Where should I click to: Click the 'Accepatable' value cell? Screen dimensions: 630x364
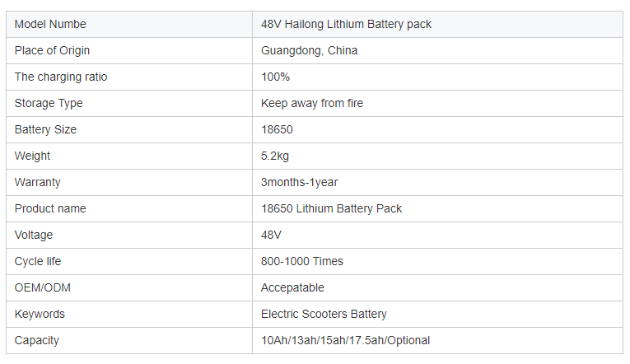pyautogui.click(x=292, y=287)
